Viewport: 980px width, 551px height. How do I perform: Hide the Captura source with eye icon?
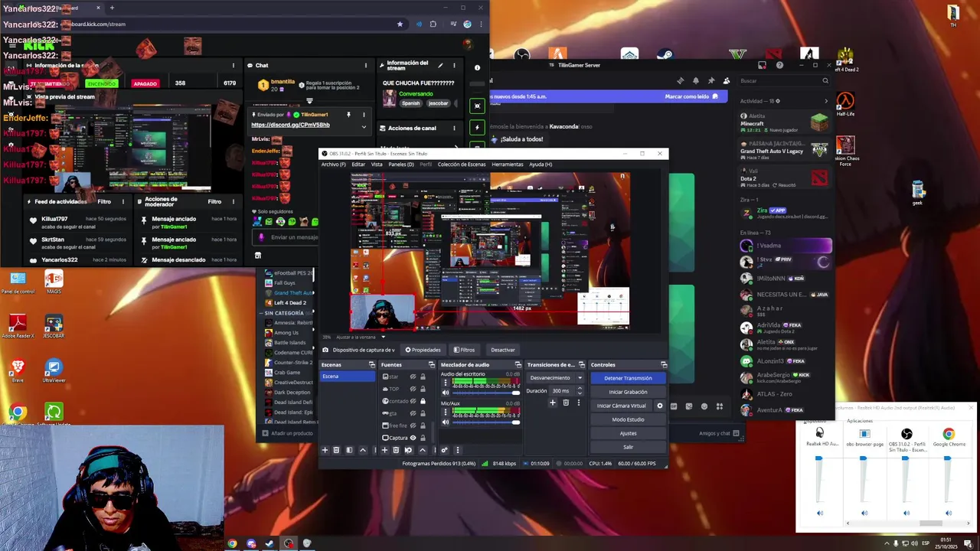[413, 438]
